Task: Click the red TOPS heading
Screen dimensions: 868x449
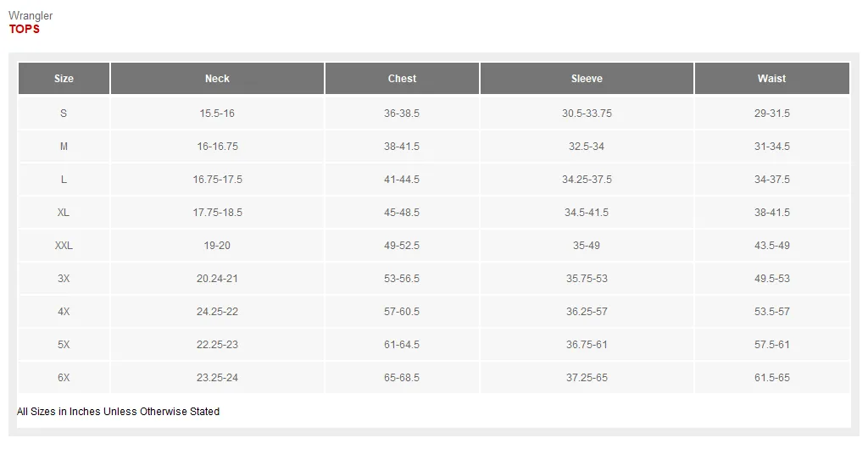Action: coord(25,30)
